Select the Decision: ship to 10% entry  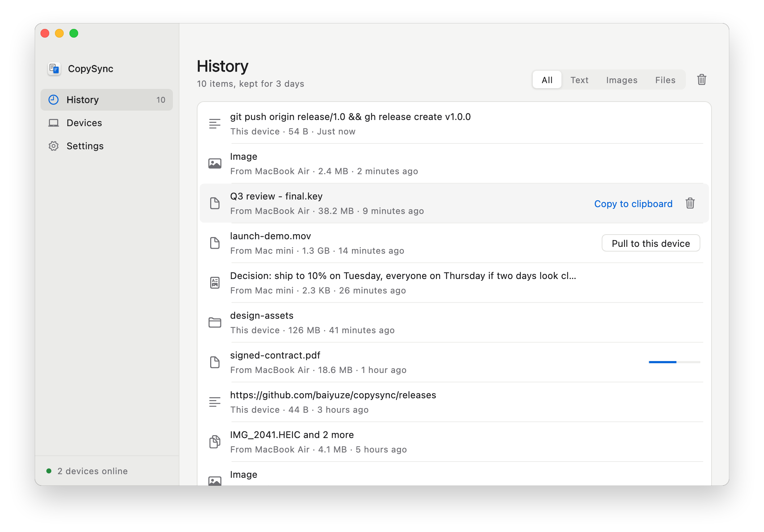tap(454, 283)
